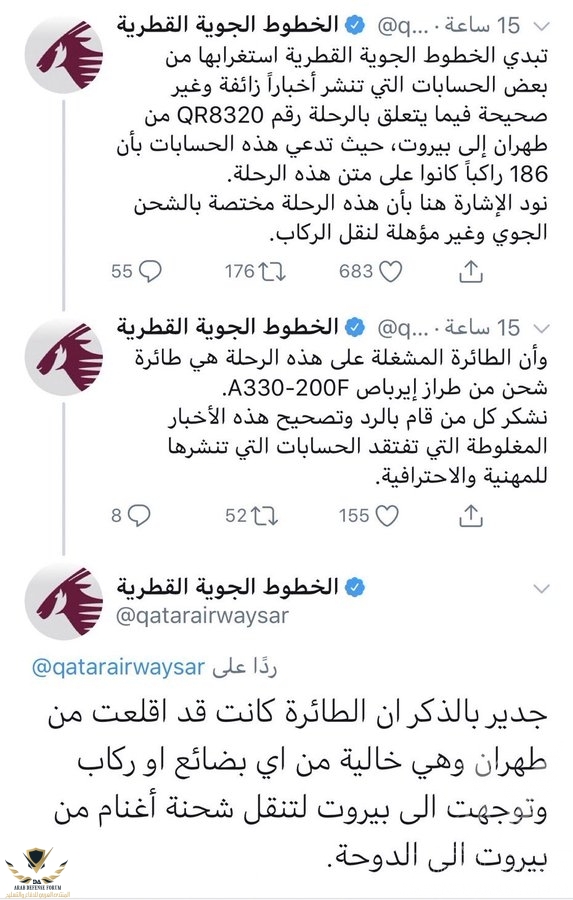573x900 pixels.
Task: Expand the second tweet options chevron
Action: (541, 328)
